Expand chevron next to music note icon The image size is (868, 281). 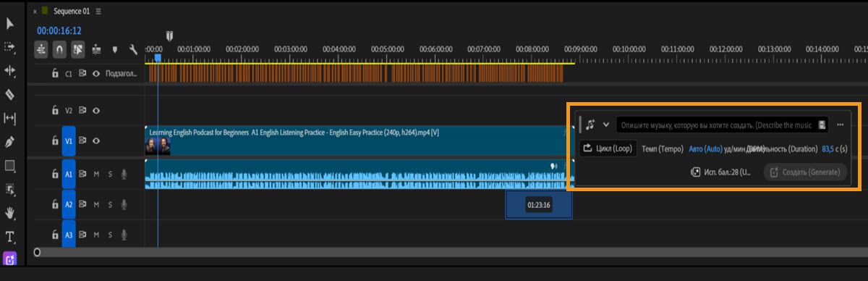[606, 125]
